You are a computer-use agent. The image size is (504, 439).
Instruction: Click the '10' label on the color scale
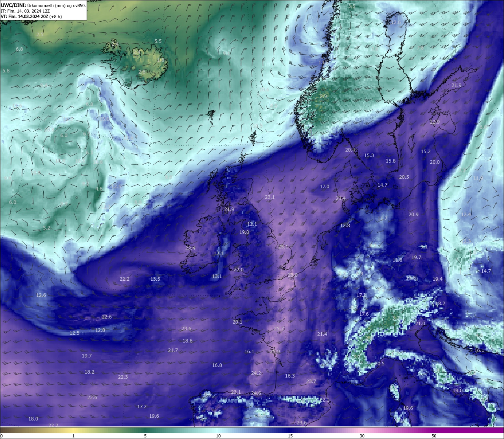(218, 436)
